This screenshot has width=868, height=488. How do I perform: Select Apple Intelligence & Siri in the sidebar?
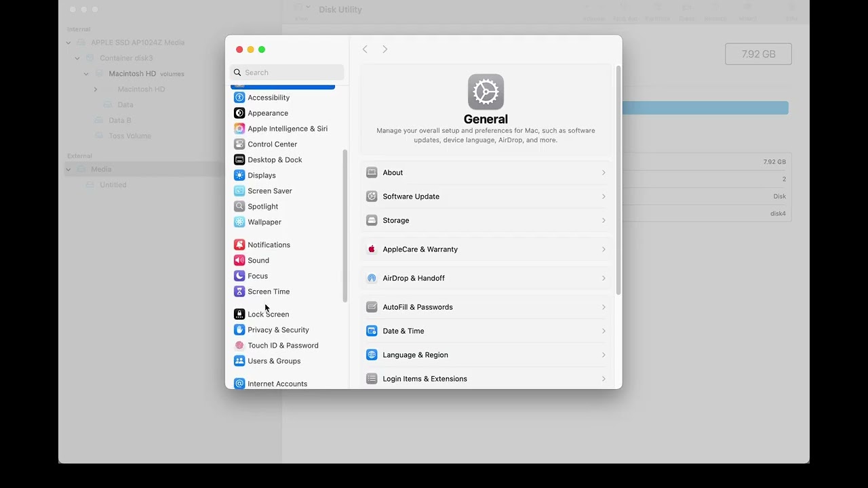pyautogui.click(x=283, y=129)
